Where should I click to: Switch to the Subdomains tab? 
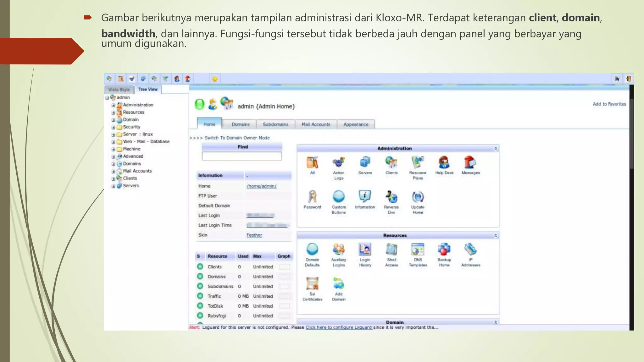(x=275, y=124)
